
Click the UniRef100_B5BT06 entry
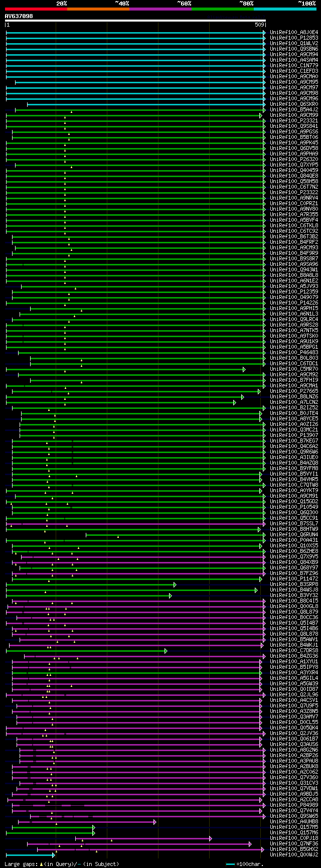[294, 137]
